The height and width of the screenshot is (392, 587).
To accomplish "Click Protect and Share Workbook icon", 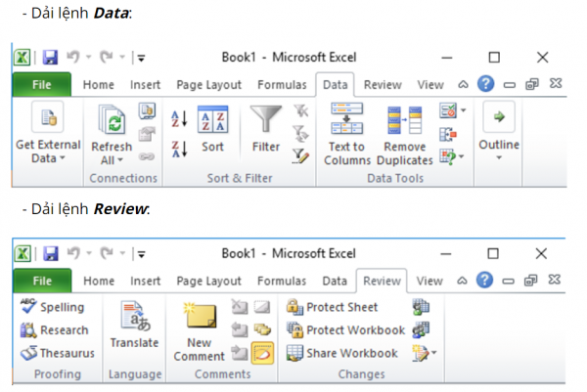I will tap(421, 307).
